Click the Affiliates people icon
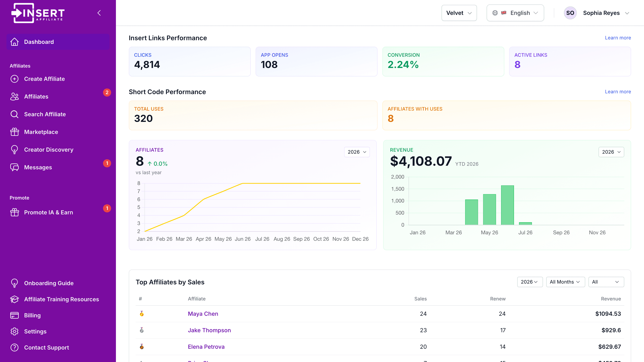This screenshot has width=644, height=362. (x=14, y=97)
